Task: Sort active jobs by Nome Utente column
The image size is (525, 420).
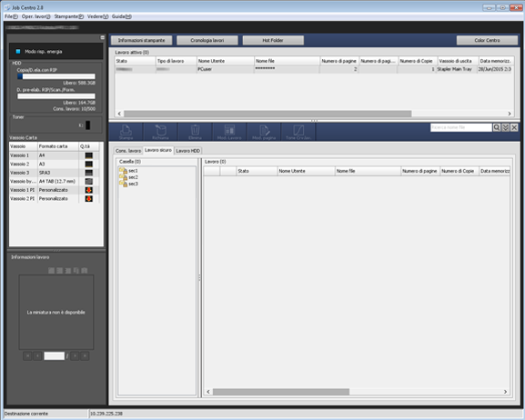Action: pyautogui.click(x=226, y=61)
